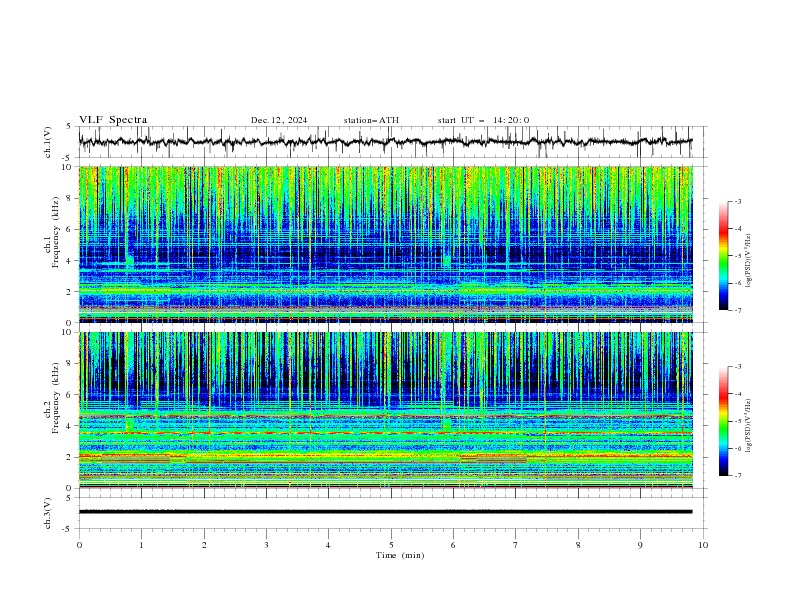The width and height of the screenshot is (792, 612).
Task: Click the 'ch.1(V)' waveform axis label
Action: (x=48, y=142)
